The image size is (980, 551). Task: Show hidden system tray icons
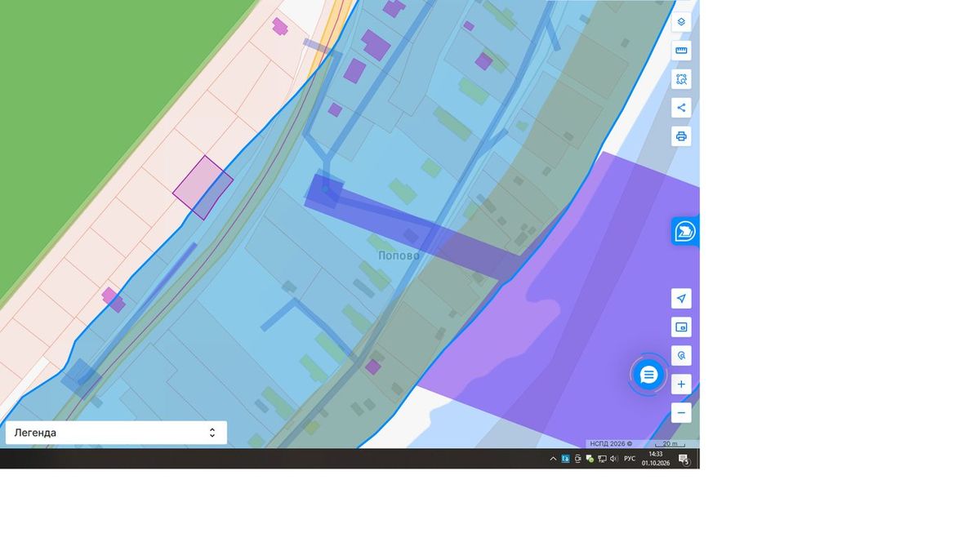pos(553,459)
